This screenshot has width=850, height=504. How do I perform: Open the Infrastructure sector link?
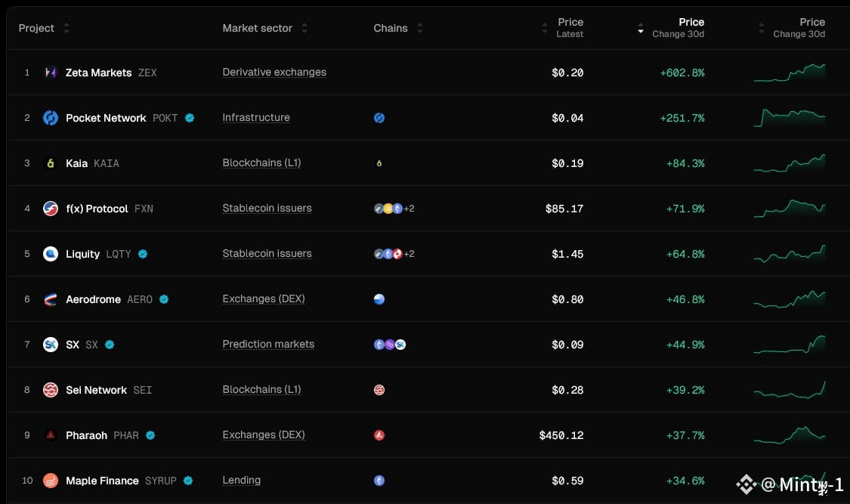256,118
